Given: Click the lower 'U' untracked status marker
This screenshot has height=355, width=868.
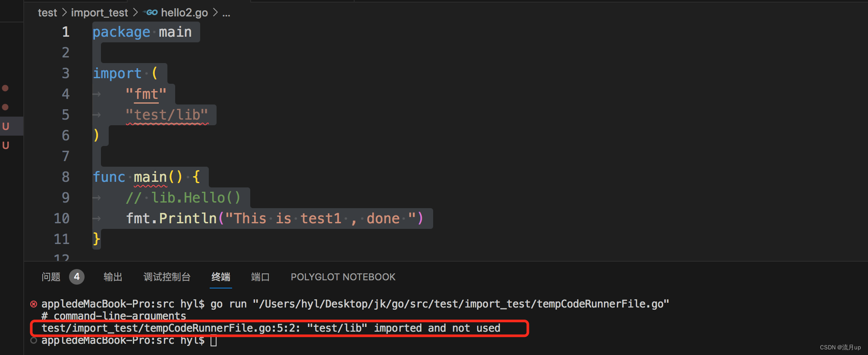Looking at the screenshot, I should coord(6,145).
